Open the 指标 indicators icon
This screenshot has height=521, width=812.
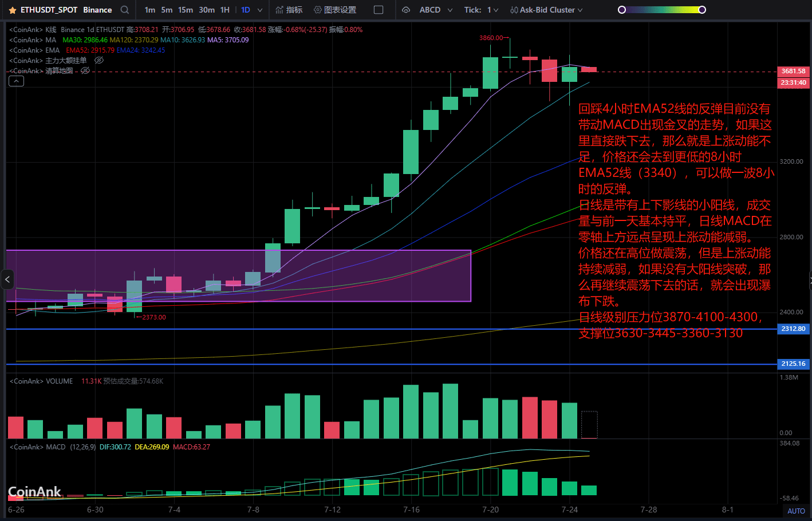279,10
